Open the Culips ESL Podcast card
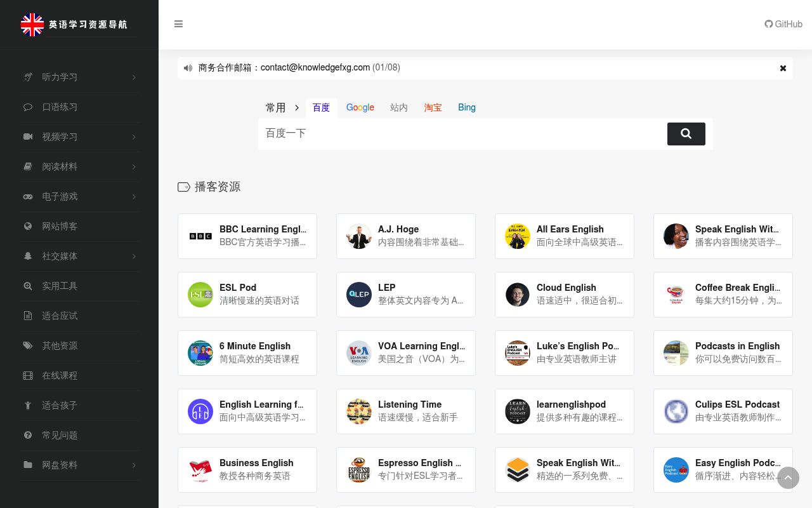 click(x=723, y=411)
